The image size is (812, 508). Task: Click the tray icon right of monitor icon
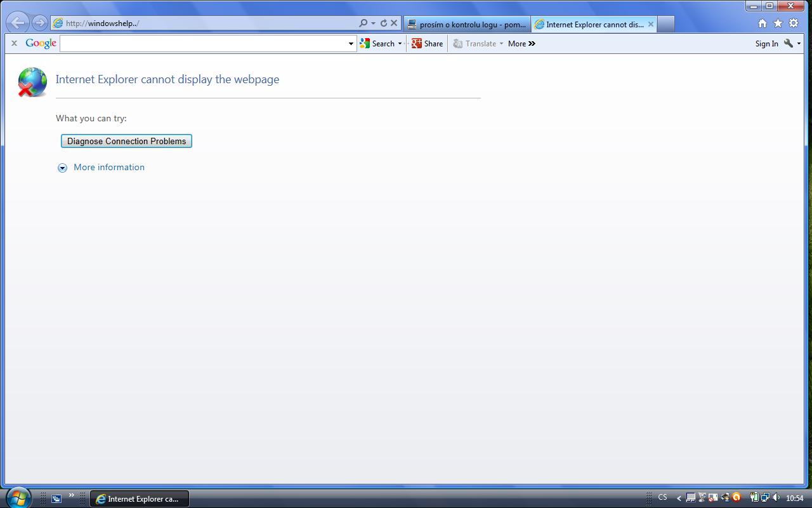click(x=702, y=498)
